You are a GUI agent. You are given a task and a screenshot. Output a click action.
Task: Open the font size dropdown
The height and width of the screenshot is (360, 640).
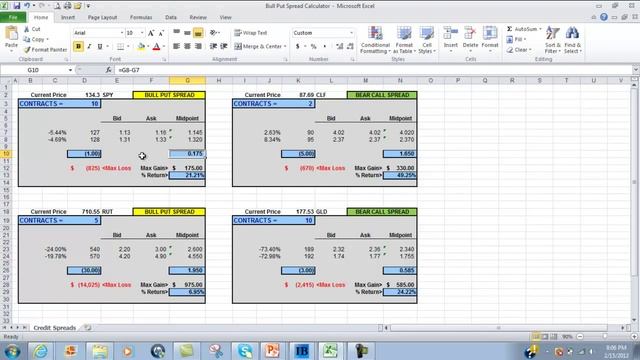click(x=142, y=33)
